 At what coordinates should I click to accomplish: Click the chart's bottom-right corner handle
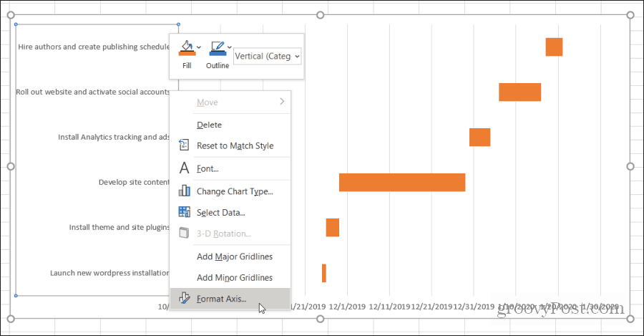[630, 319]
